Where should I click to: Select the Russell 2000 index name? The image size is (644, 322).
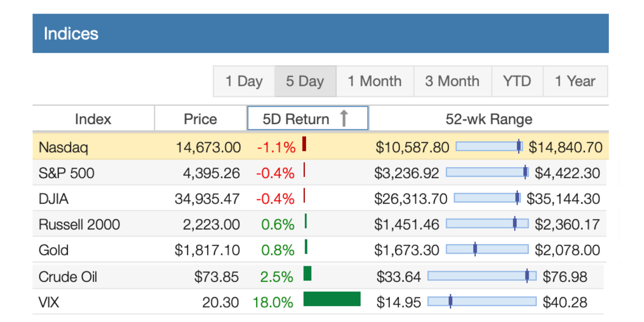(79, 224)
